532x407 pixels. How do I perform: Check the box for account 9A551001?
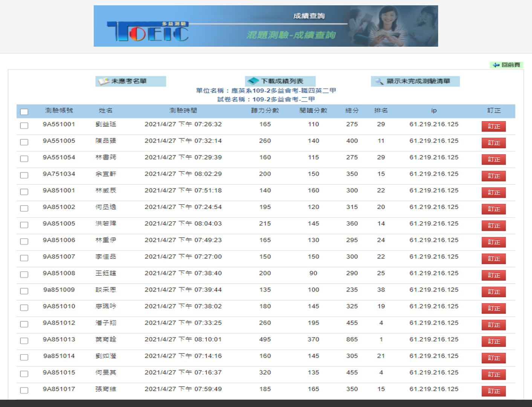pos(24,126)
